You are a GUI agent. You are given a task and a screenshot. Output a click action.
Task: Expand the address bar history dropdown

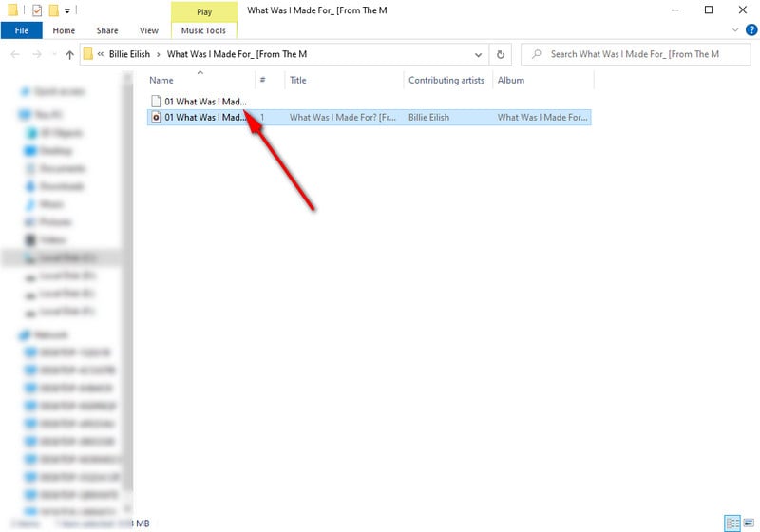point(479,55)
